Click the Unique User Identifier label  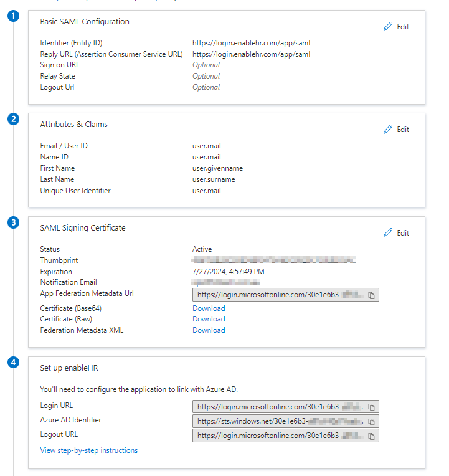[x=75, y=191]
